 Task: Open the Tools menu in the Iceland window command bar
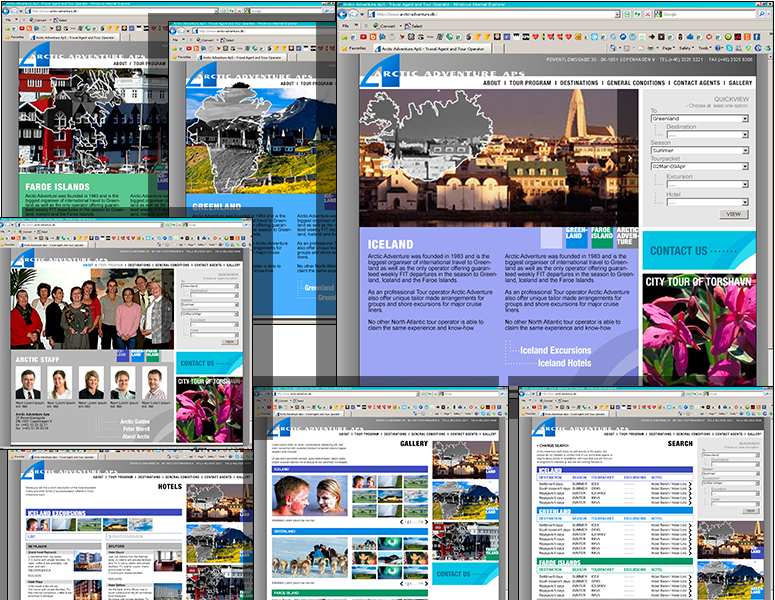(704, 48)
